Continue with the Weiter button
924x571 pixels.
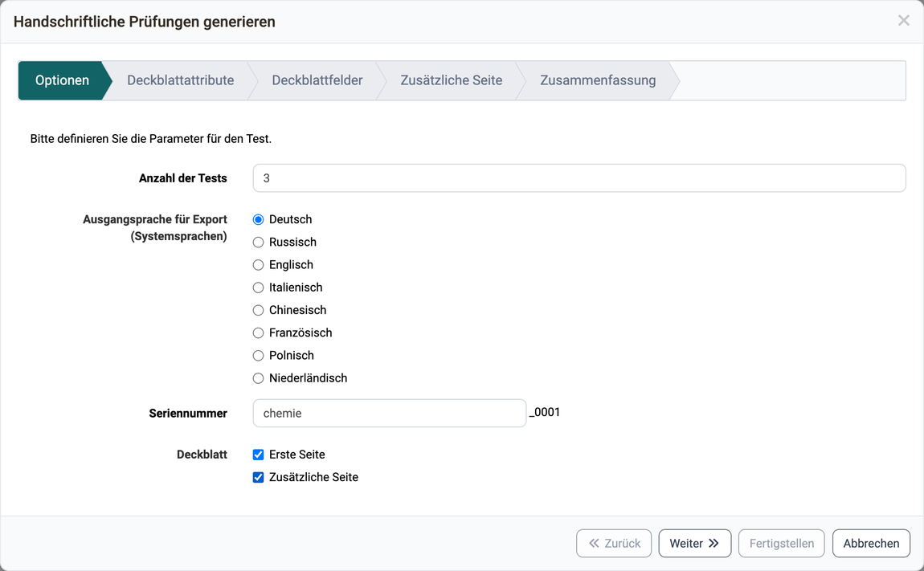[x=695, y=544]
